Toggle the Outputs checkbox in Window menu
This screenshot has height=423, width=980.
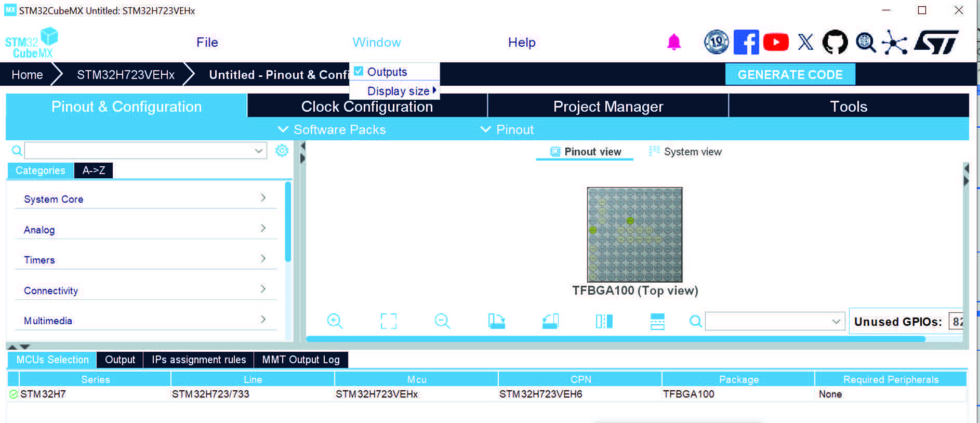click(359, 71)
